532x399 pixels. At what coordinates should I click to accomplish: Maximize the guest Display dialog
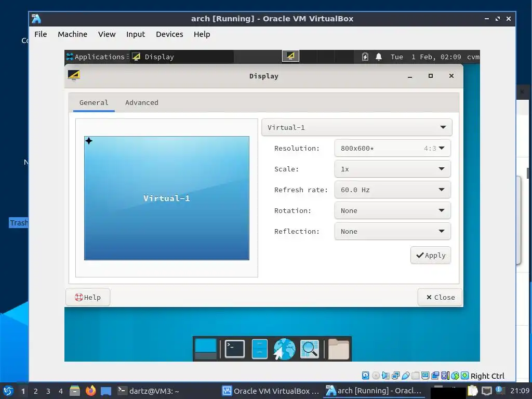coord(431,76)
